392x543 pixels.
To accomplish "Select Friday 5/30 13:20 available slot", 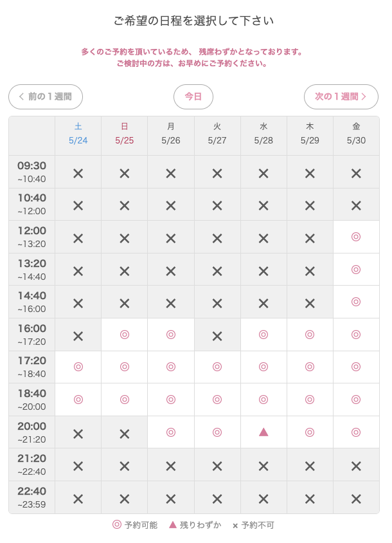I will [x=356, y=270].
